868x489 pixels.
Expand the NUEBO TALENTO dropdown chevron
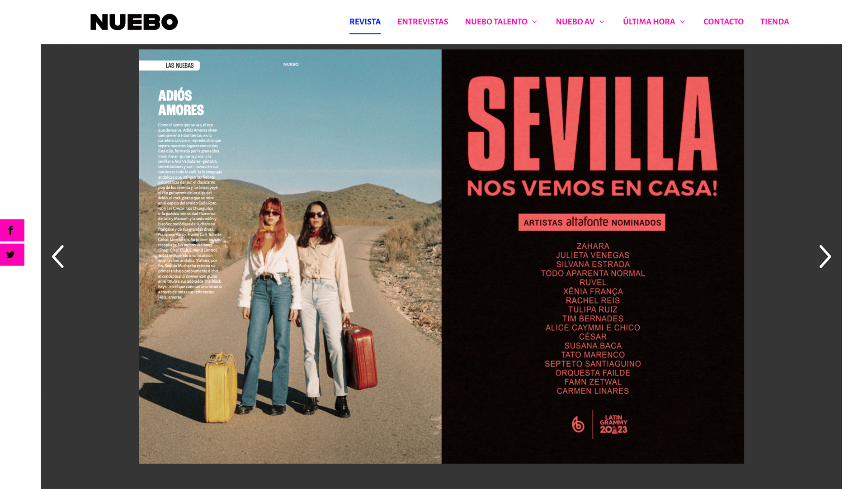point(534,22)
